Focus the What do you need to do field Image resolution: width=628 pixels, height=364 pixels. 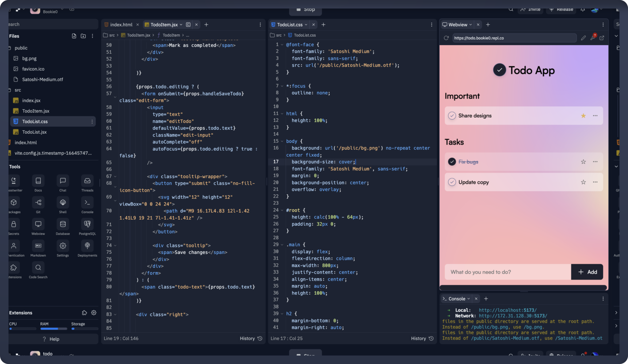pyautogui.click(x=508, y=272)
